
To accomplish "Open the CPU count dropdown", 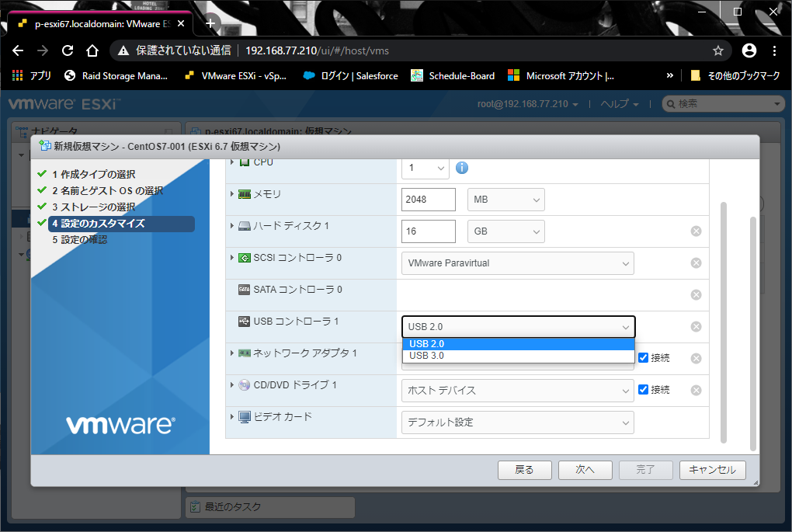I will [426, 168].
